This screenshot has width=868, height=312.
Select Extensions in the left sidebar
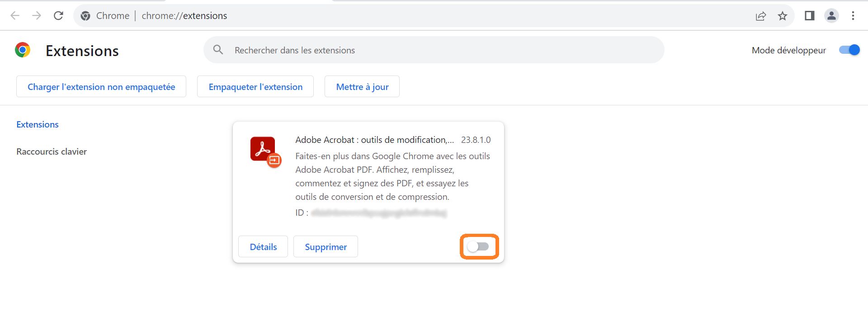click(x=38, y=124)
